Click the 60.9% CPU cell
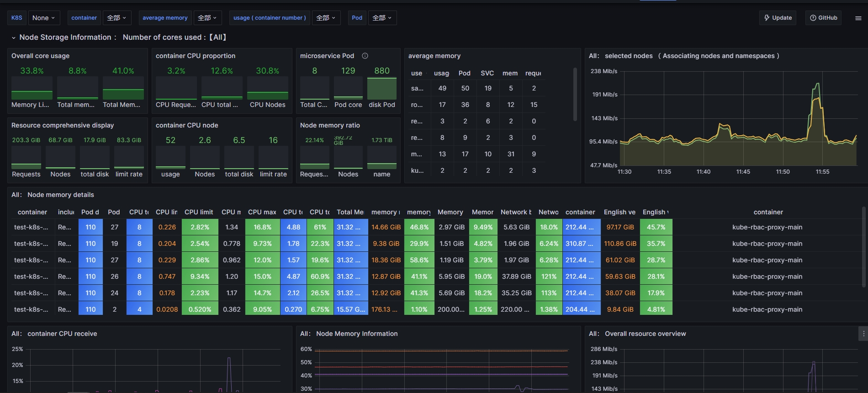Image resolution: width=868 pixels, height=393 pixels. [320, 276]
